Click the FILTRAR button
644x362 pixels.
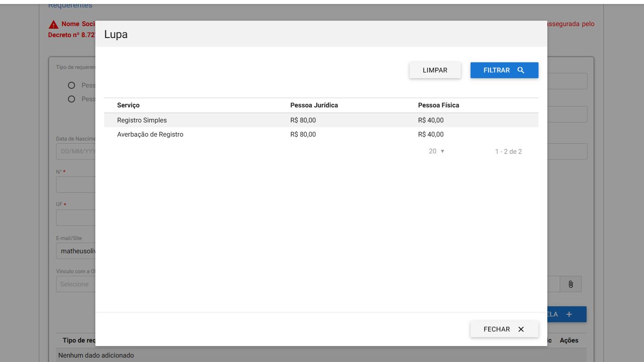point(504,70)
